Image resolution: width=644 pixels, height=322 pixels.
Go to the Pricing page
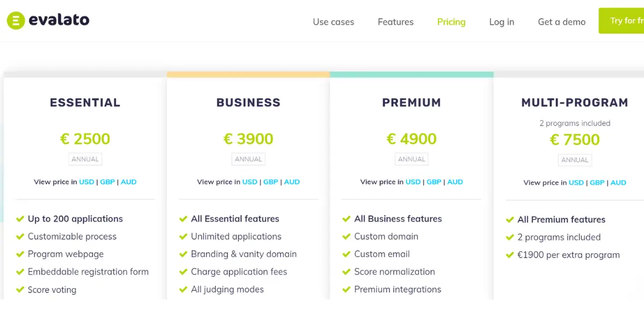[x=451, y=22]
